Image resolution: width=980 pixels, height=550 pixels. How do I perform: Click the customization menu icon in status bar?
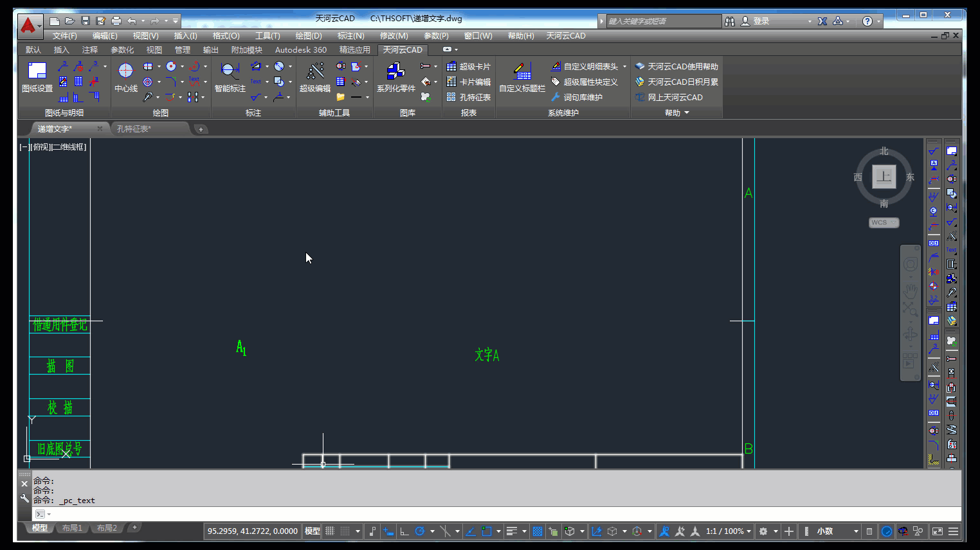click(953, 531)
